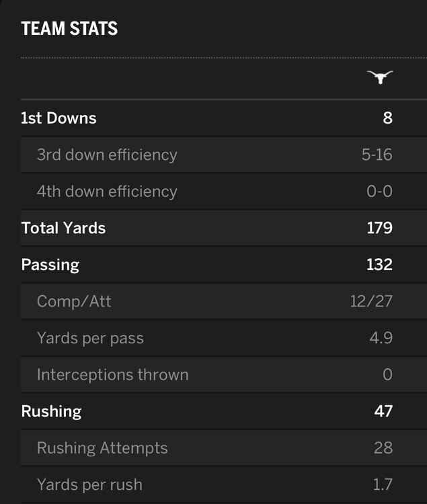
Task: Click the 1st Downs row label
Action: coord(59,118)
